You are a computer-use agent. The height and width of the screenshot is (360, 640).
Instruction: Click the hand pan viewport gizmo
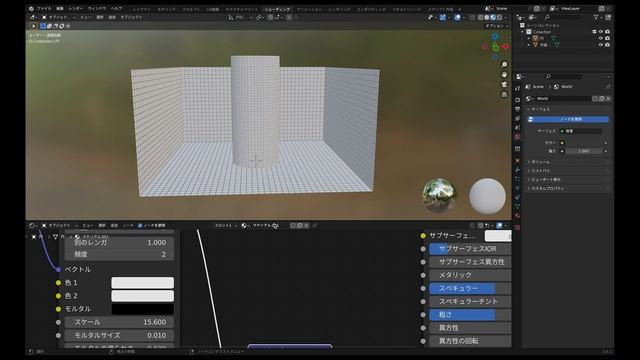click(504, 74)
